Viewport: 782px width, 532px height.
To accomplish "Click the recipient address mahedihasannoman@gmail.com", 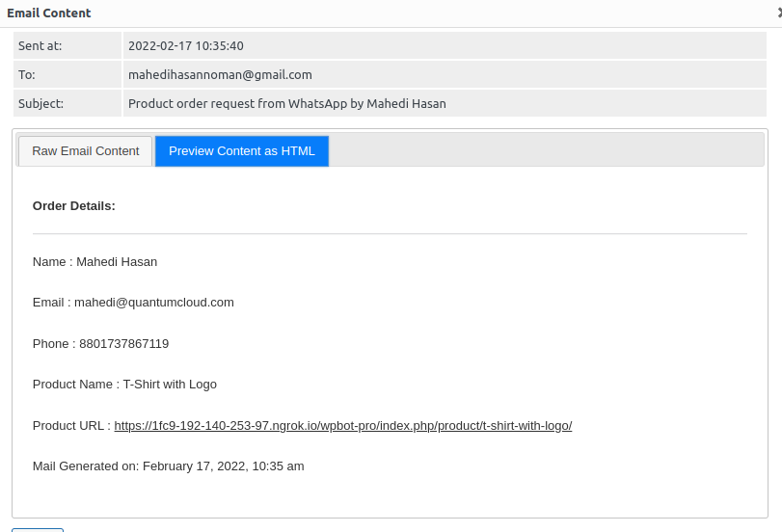I will pyautogui.click(x=220, y=74).
